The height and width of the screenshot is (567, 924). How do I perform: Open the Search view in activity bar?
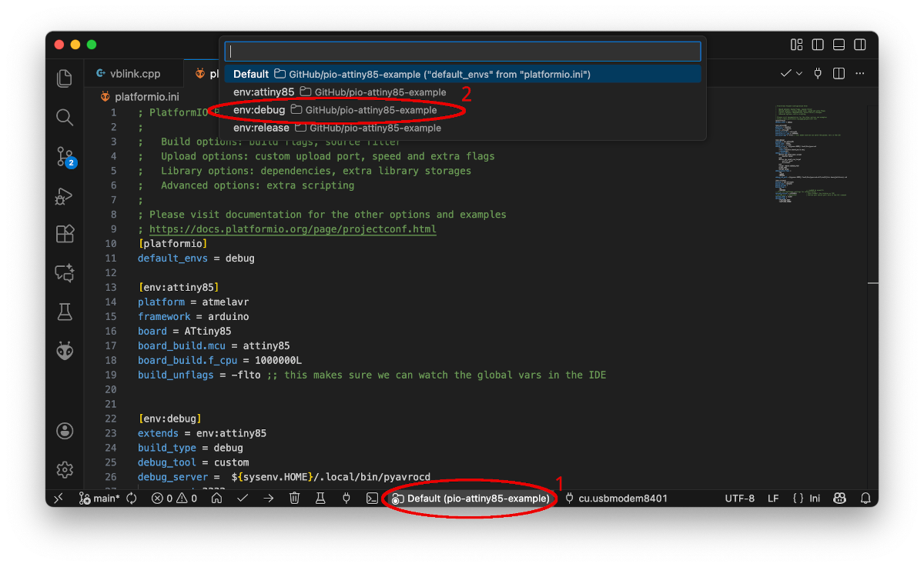65,117
